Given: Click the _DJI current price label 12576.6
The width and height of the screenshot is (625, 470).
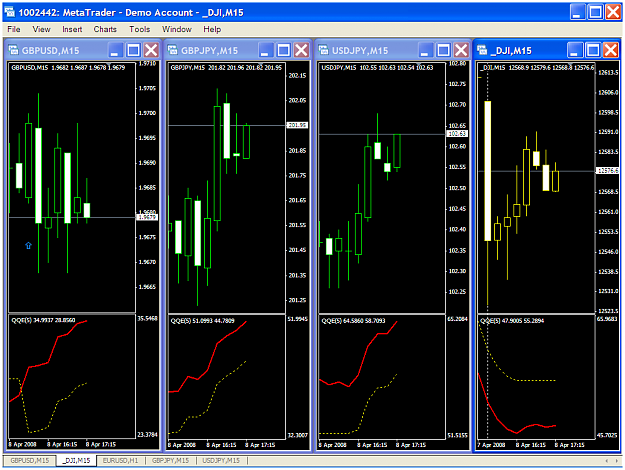Looking at the screenshot, I should 608,171.
